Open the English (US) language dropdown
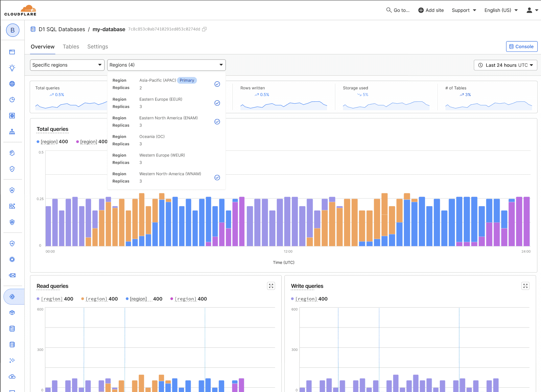 501,10
